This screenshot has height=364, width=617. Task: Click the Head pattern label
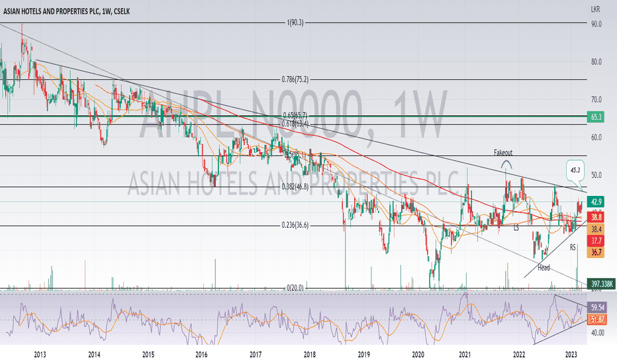544,267
